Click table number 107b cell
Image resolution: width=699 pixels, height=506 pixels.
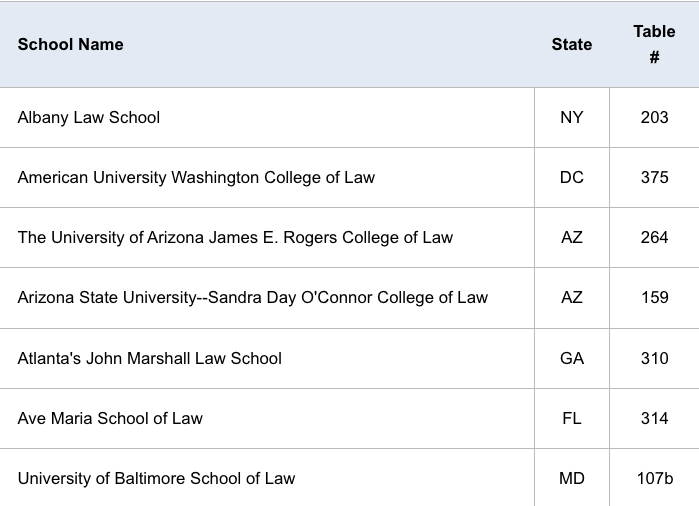point(654,479)
